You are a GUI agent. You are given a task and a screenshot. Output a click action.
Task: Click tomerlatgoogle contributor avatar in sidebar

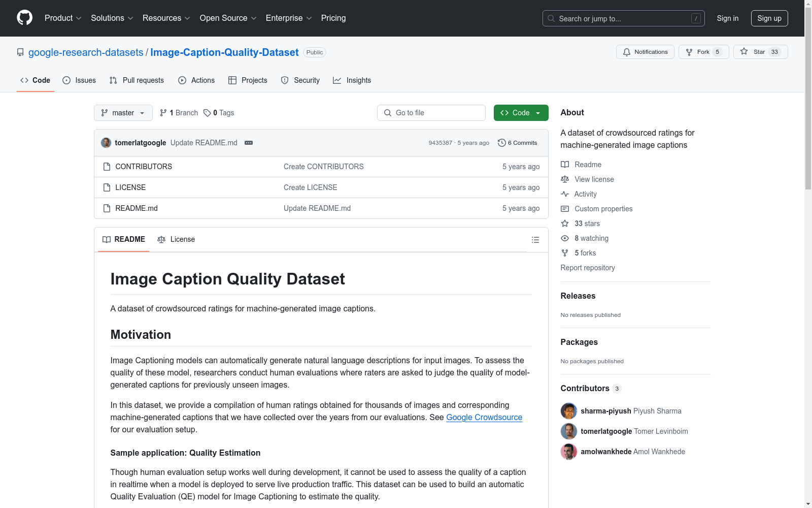(x=569, y=431)
